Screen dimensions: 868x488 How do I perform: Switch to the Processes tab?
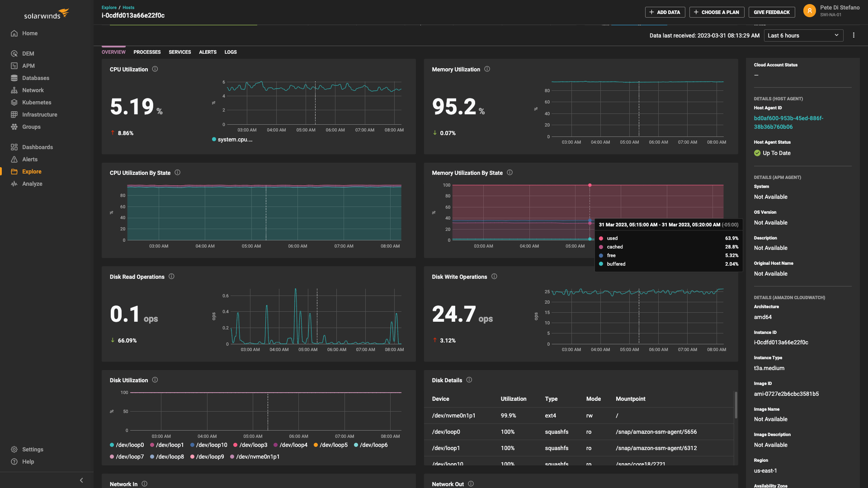147,52
